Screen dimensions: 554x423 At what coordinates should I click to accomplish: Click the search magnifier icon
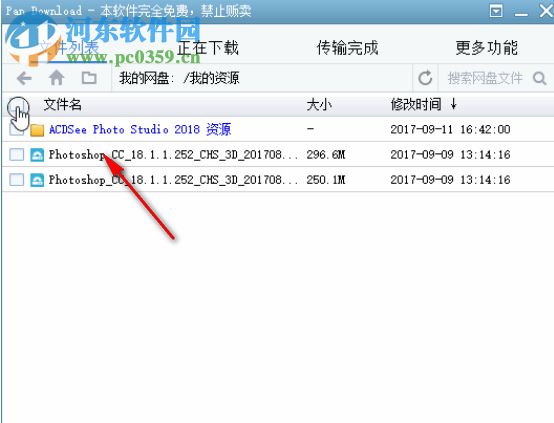pos(540,78)
